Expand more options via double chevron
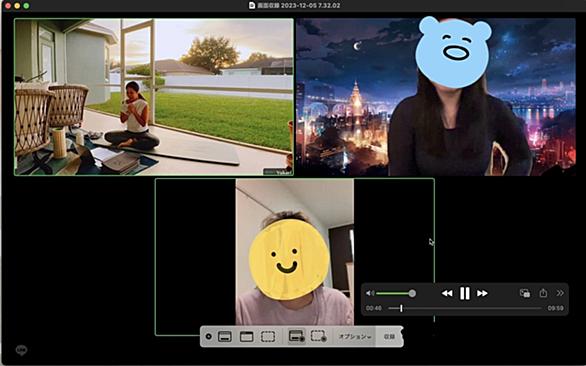This screenshot has height=366, width=586. click(560, 293)
